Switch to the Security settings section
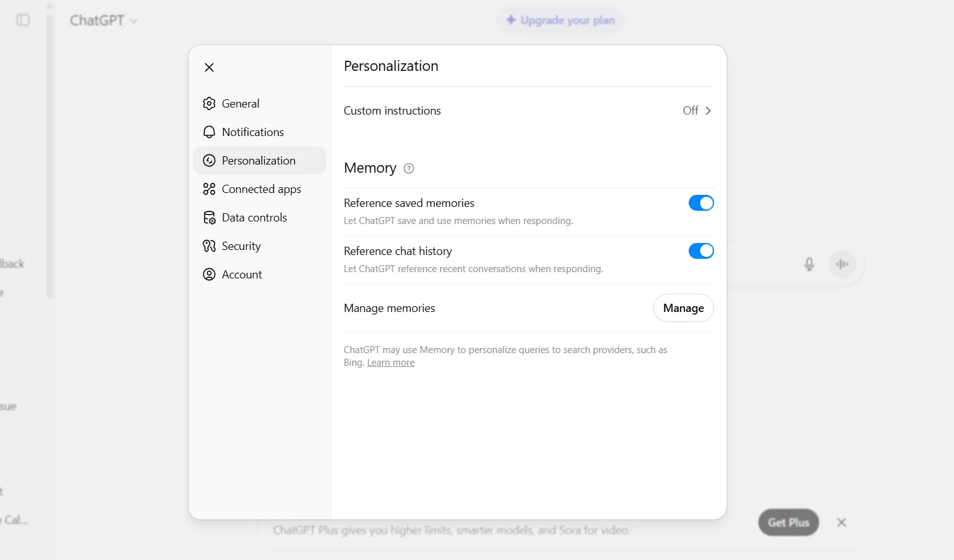 pos(241,246)
